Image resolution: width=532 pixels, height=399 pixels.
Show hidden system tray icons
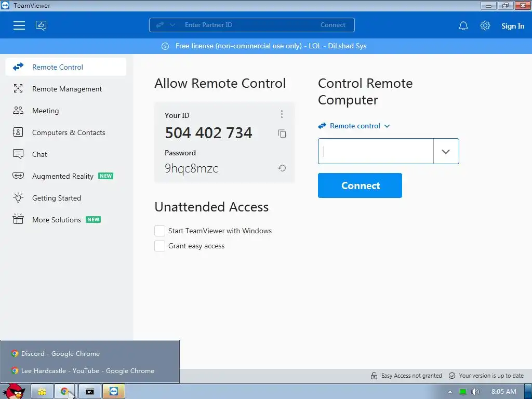pos(450,392)
